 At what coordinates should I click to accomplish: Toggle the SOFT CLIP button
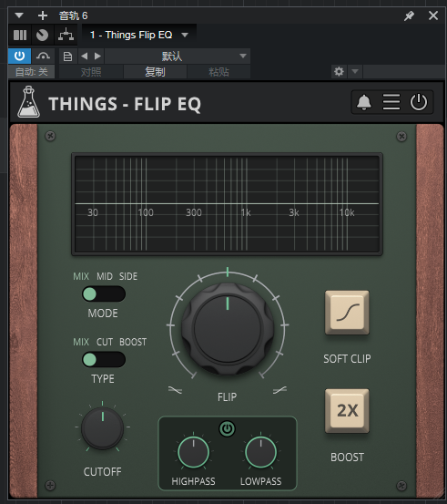[347, 313]
